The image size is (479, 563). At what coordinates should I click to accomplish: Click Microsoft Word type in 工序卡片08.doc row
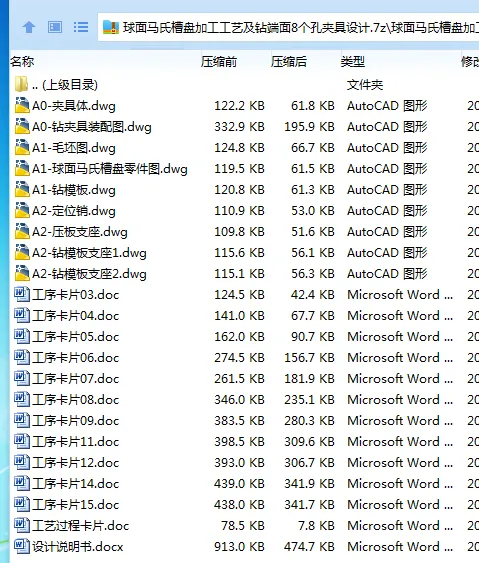[x=400, y=400]
